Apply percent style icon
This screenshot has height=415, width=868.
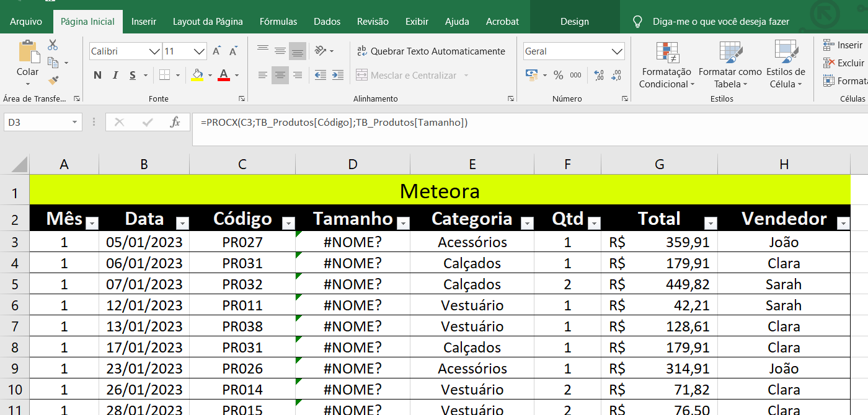click(x=559, y=75)
